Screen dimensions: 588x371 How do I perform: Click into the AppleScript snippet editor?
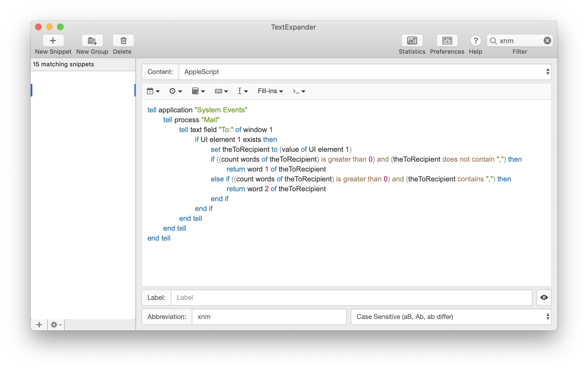(346, 193)
